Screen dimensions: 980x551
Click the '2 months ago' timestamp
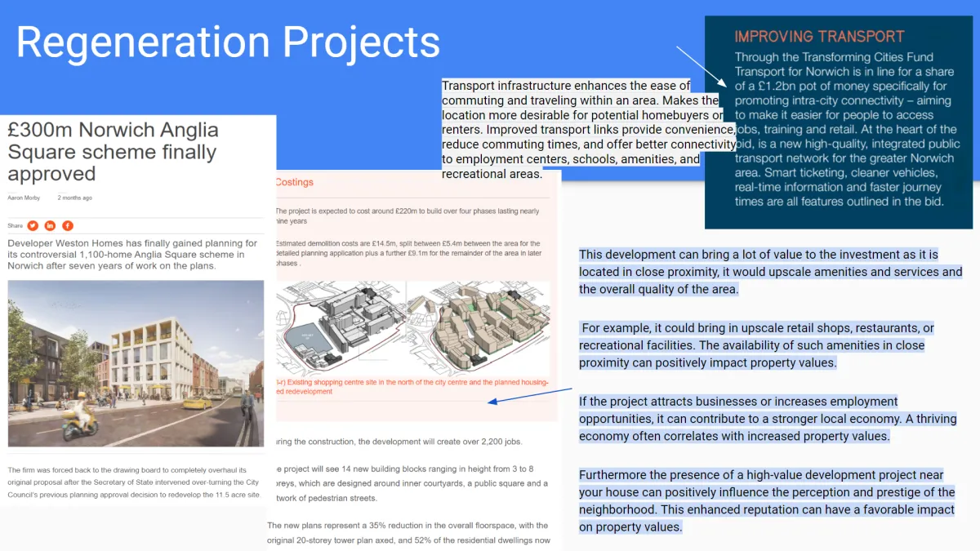[74, 198]
